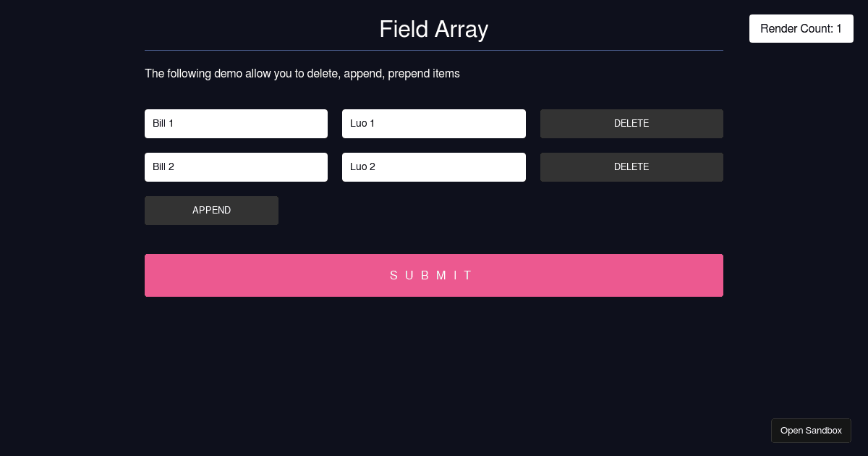
Task: Click inside the Bill 2 text box
Action: [236, 167]
